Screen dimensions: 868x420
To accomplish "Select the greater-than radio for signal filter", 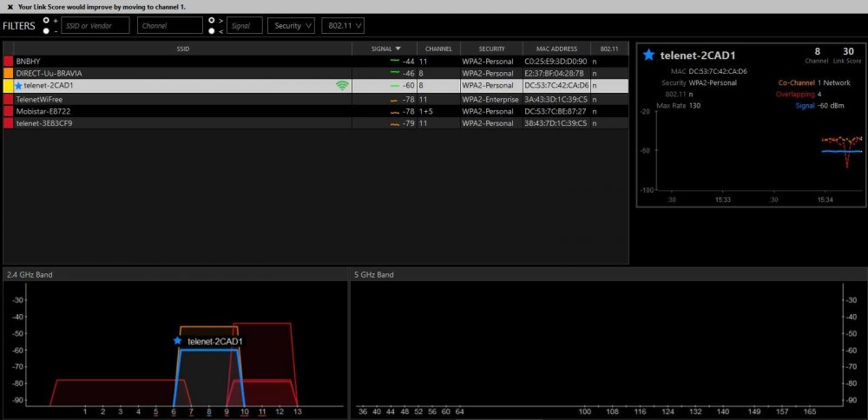I will tap(211, 20).
